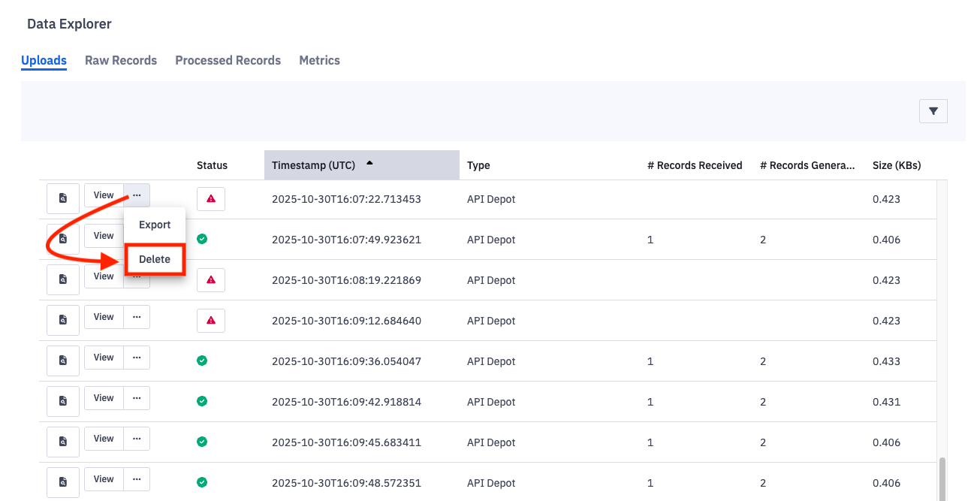Open the filter icon above the table

coord(933,110)
